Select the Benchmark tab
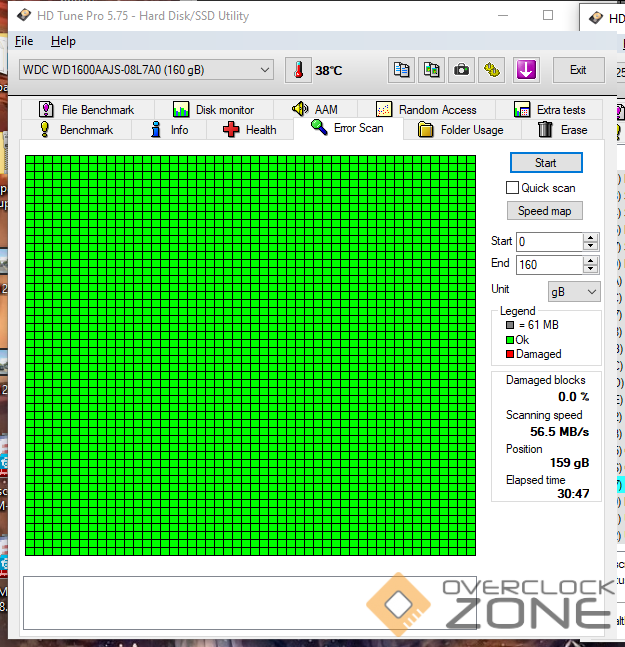The image size is (625, 647). [x=76, y=130]
